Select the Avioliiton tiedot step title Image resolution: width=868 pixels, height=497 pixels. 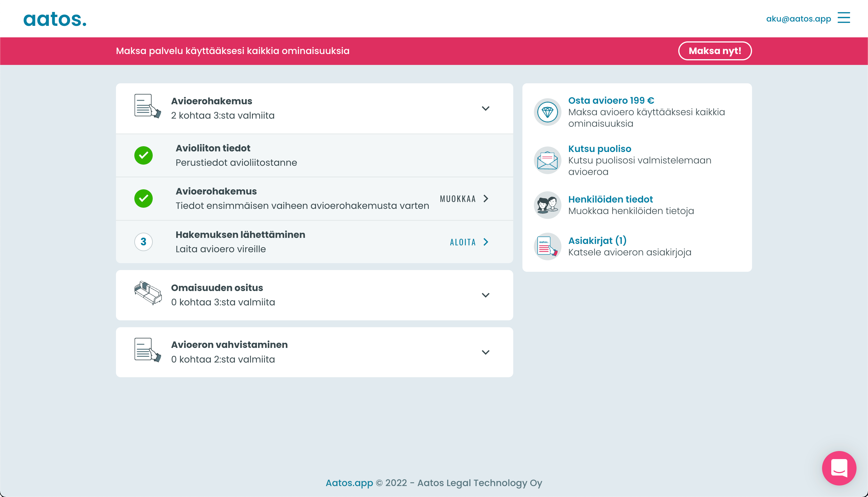coord(213,148)
